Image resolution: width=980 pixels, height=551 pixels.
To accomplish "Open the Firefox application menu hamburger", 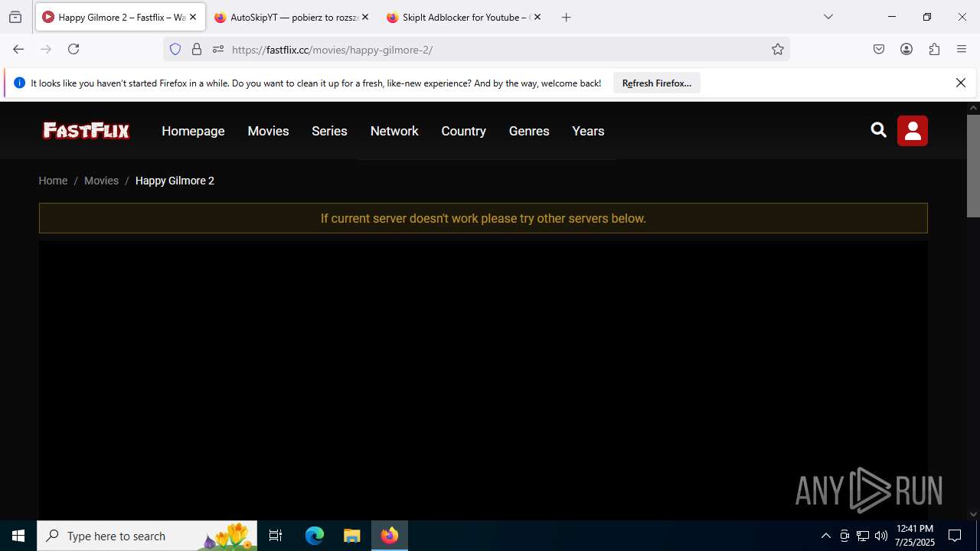I will (x=962, y=49).
